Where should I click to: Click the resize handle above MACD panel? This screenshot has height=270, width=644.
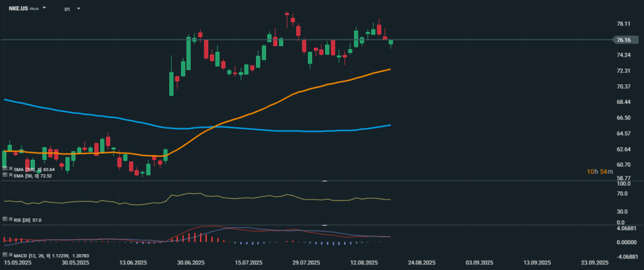pos(325,225)
